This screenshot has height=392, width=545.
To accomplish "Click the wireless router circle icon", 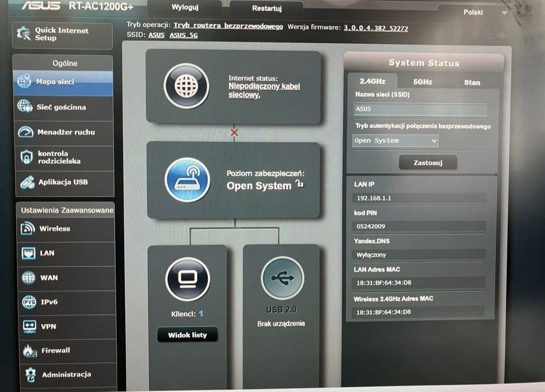I will [187, 179].
